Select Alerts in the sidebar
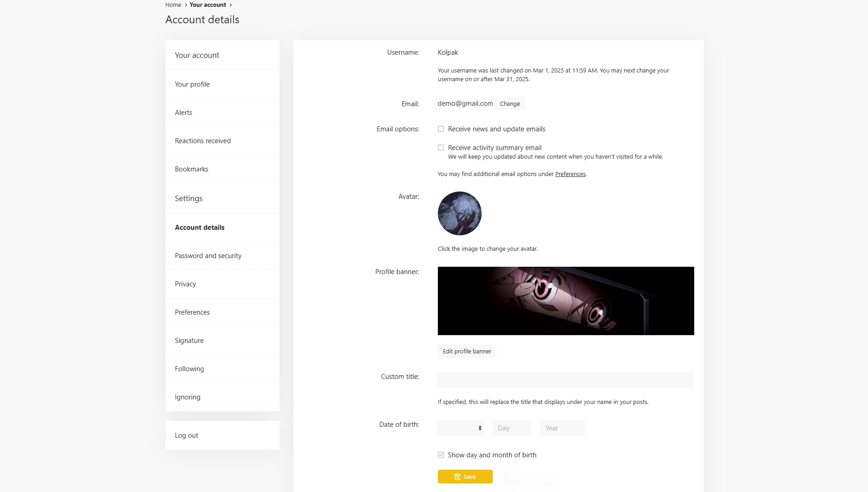868x492 pixels. [183, 113]
